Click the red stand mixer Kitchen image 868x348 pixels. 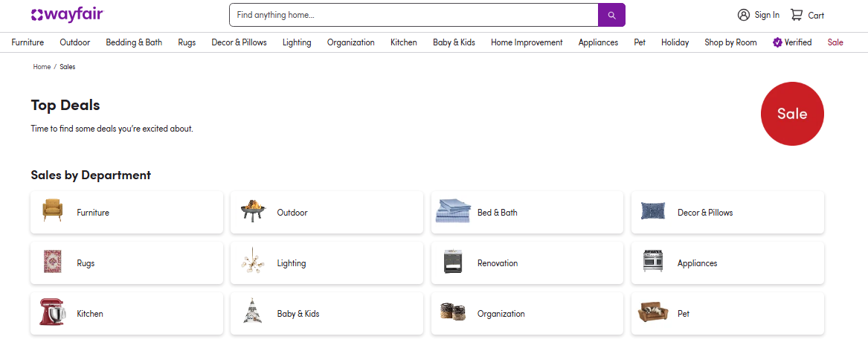[53, 312]
